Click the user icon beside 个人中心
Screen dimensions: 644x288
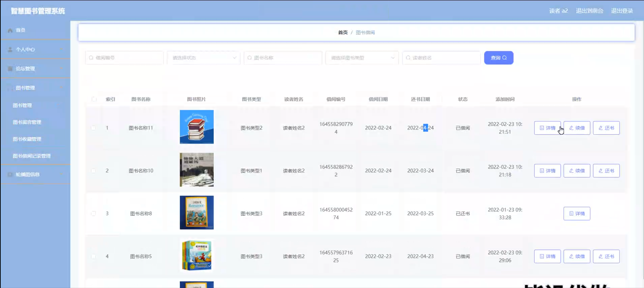tap(10, 50)
